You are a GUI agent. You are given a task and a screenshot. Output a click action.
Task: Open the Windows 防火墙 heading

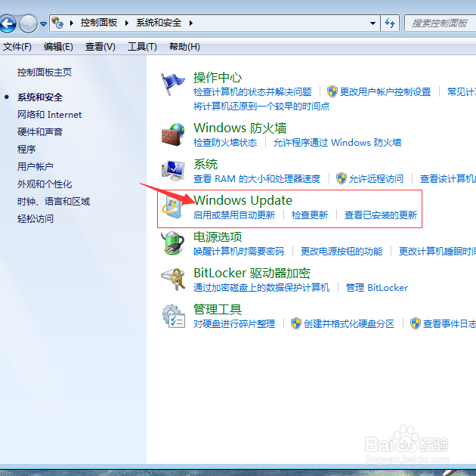[240, 128]
